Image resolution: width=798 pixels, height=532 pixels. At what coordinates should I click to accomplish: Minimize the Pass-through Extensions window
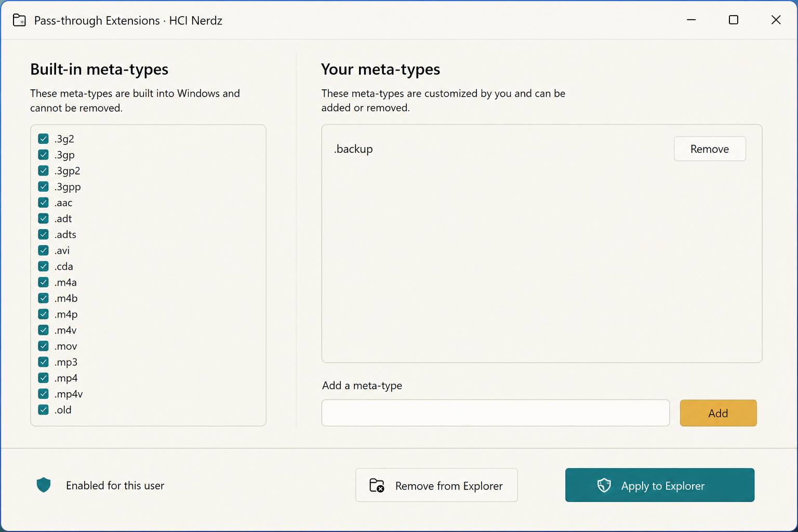tap(691, 20)
